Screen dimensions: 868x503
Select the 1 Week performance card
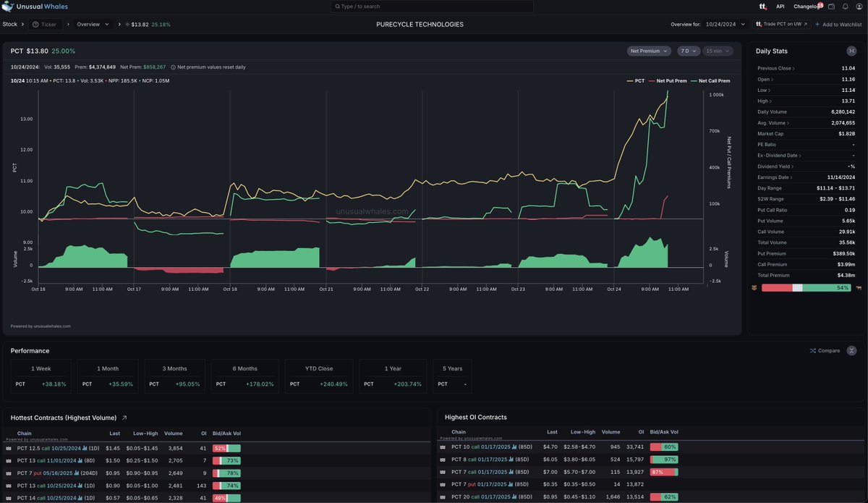41,377
